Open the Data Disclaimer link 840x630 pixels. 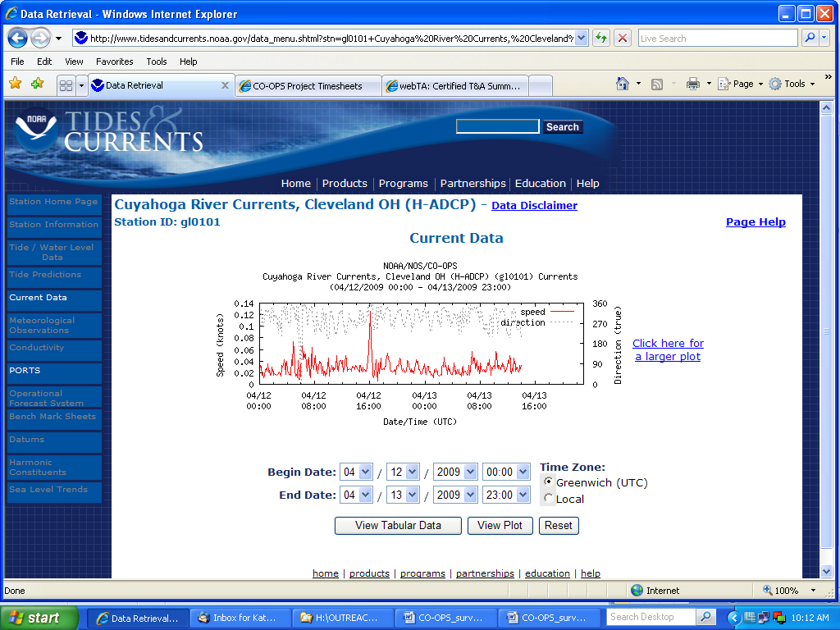[534, 205]
